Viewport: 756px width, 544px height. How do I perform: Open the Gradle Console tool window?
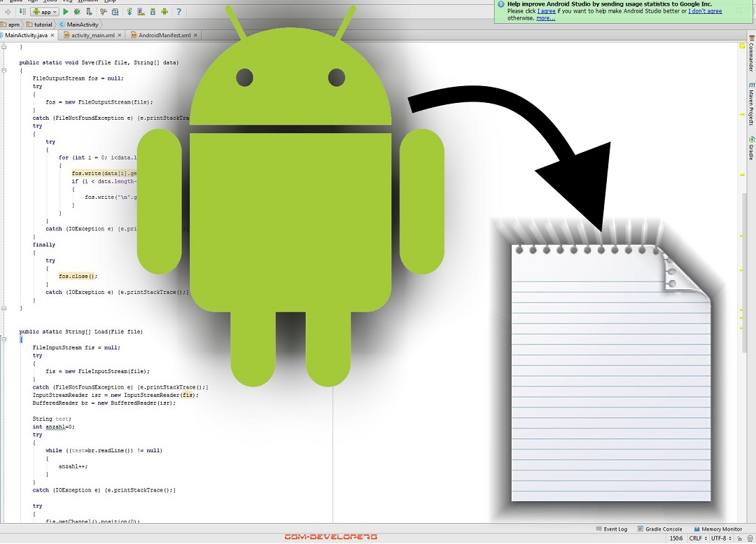(x=659, y=529)
